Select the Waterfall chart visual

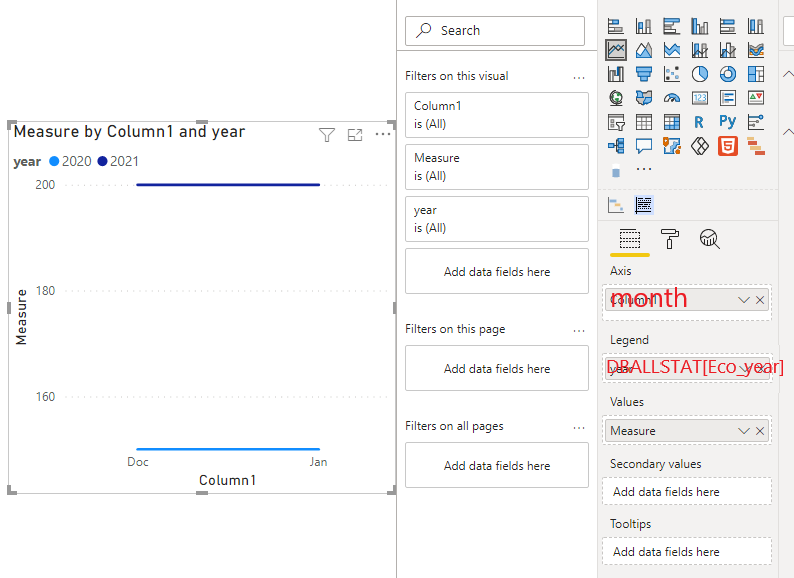[616, 74]
